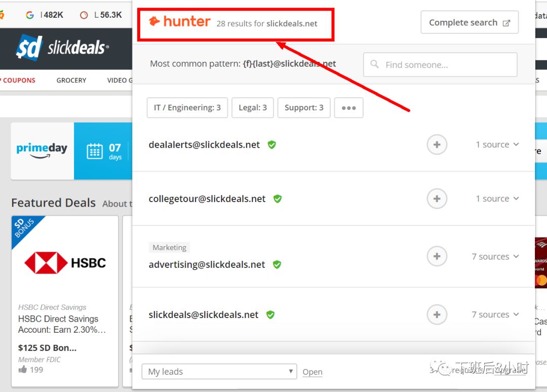This screenshot has height=392, width=547.
Task: Click the red circle icon showing 56.3K
Action: [84, 15]
